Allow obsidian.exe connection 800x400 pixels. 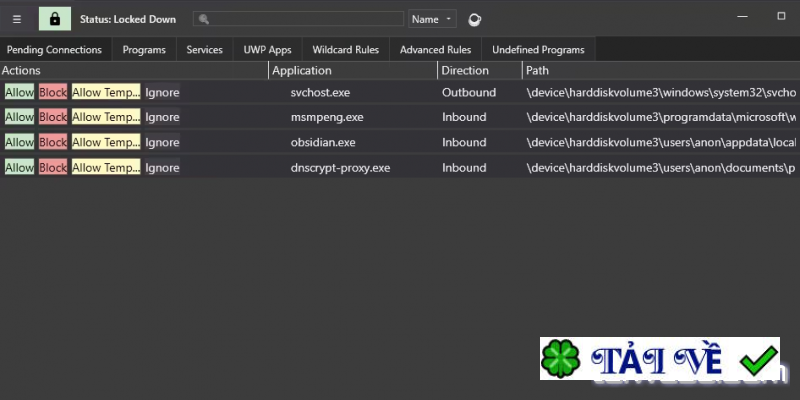[19, 142]
